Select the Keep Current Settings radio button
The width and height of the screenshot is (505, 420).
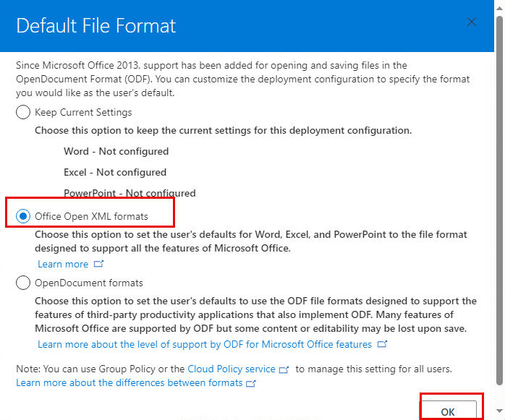[23, 112]
